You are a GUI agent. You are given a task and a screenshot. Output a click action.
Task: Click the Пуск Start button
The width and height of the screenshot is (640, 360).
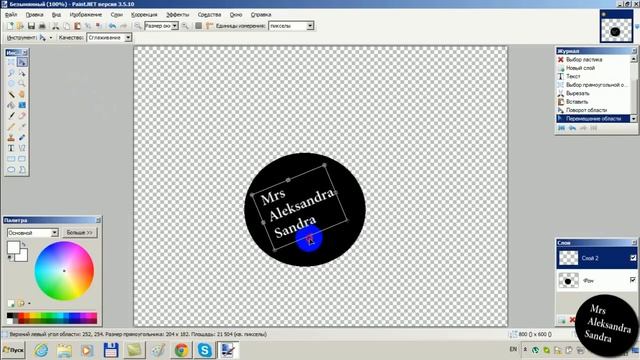13,350
